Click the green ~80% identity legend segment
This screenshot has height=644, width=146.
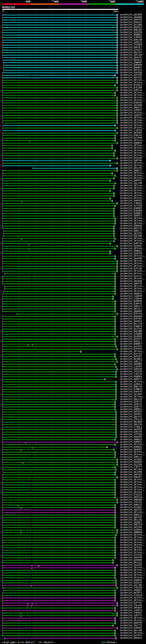101,4
